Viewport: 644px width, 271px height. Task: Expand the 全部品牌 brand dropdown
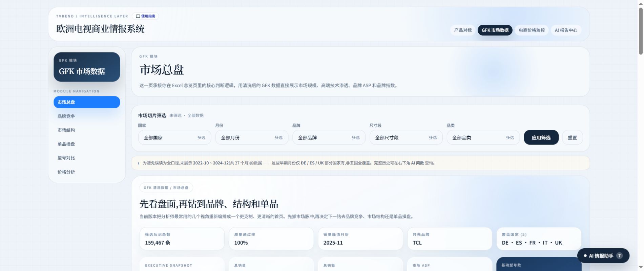tap(329, 138)
